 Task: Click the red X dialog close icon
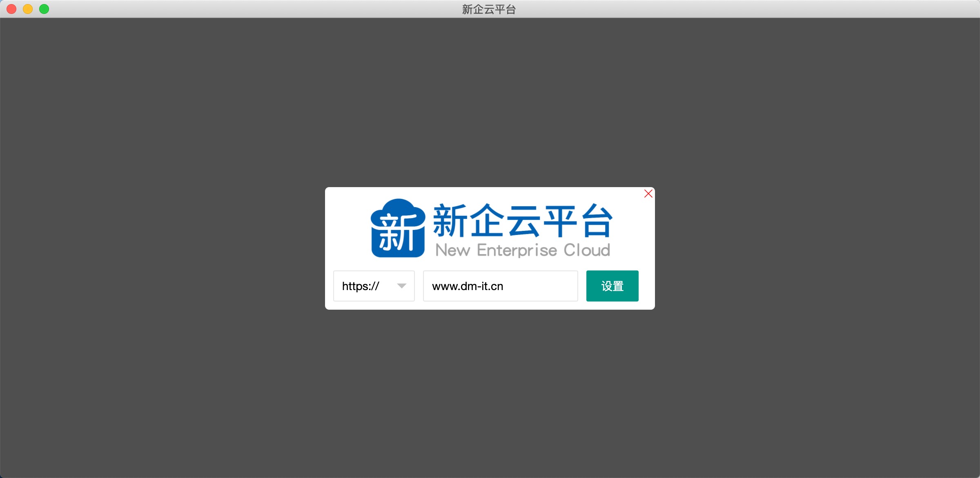click(x=648, y=194)
